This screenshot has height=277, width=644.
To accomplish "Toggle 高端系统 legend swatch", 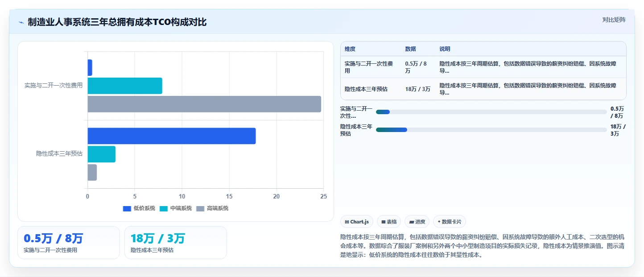I will 200,208.
